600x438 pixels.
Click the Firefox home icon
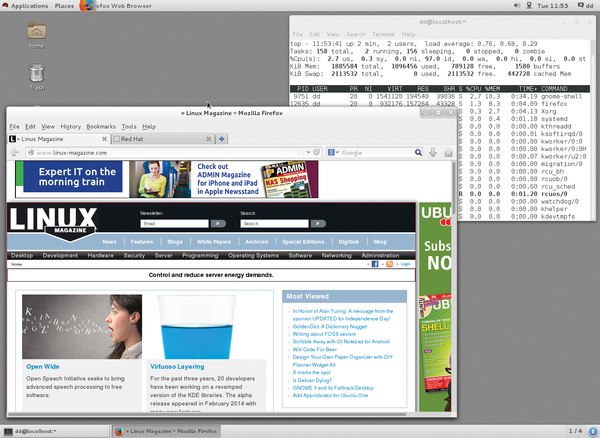(x=448, y=153)
